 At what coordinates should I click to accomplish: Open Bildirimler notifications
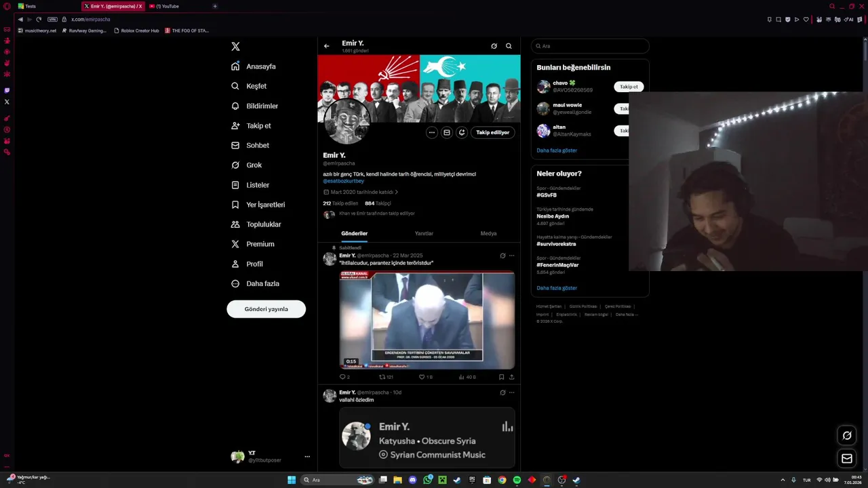[255, 106]
